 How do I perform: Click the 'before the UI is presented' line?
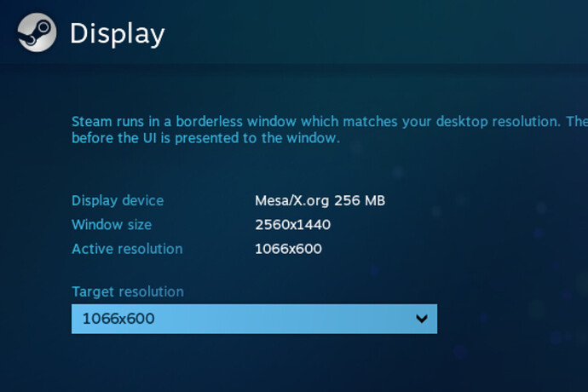[206, 138]
